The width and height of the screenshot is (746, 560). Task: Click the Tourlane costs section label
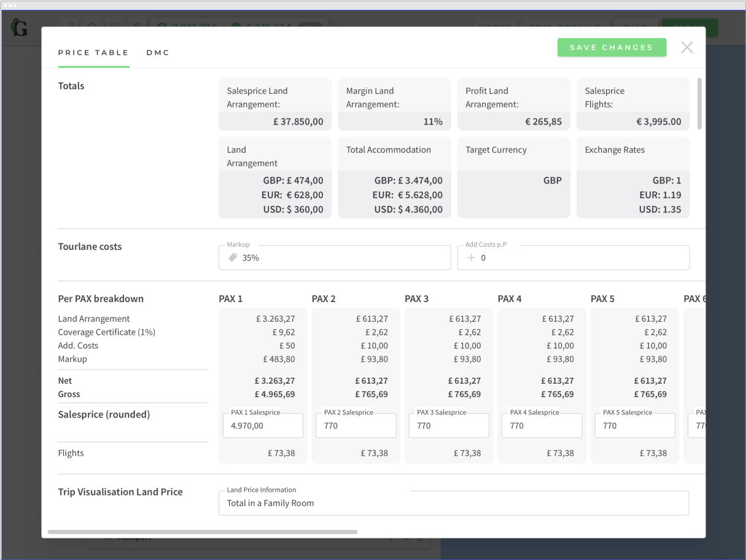(90, 247)
